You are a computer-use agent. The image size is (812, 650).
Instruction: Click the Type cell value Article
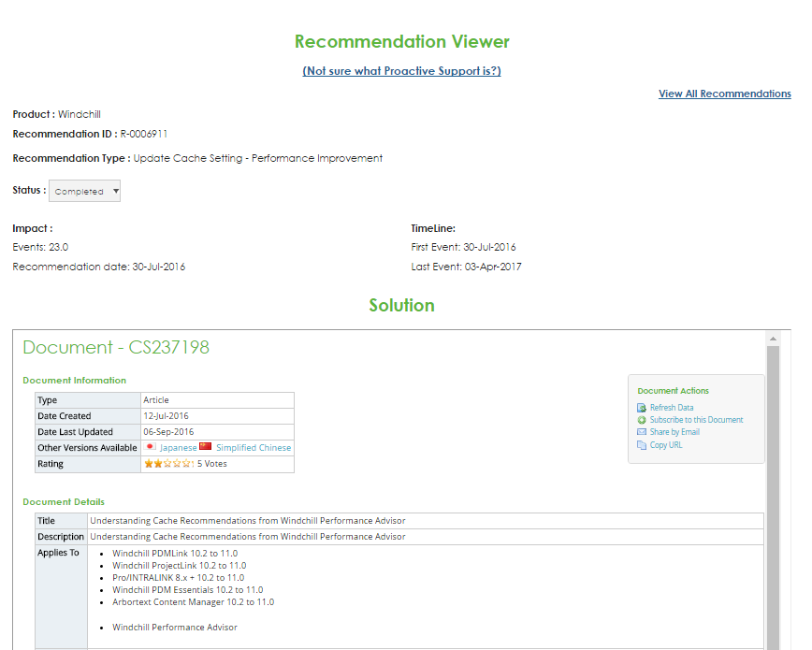point(156,400)
